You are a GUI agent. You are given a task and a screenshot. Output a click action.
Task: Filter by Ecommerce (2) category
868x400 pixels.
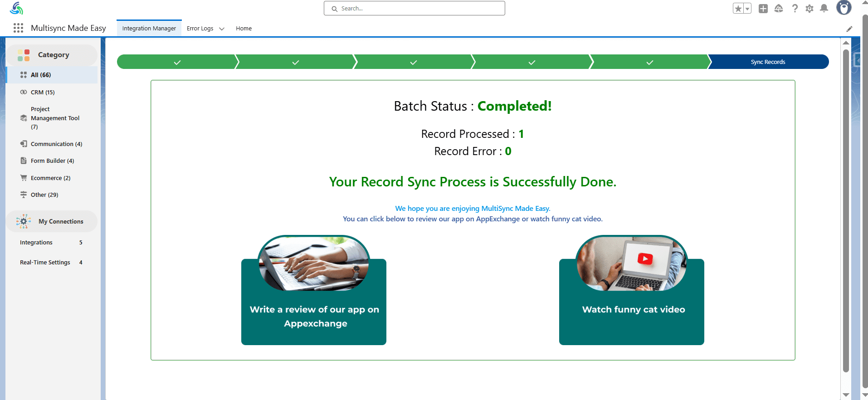click(50, 178)
